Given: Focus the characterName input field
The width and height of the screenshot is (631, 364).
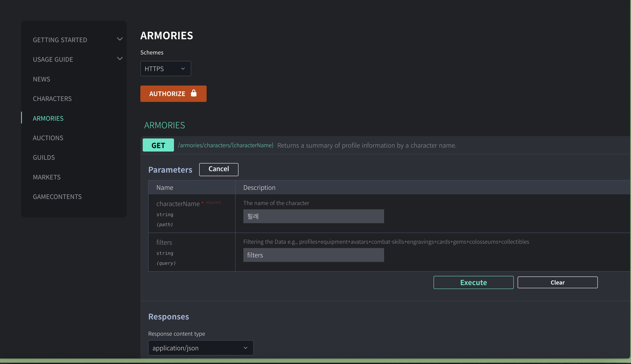Looking at the screenshot, I should [x=314, y=216].
